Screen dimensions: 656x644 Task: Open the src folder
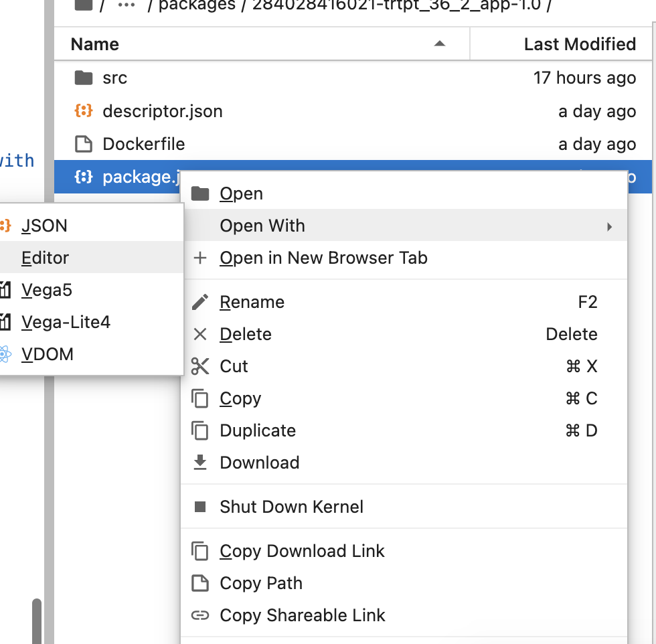tap(114, 78)
